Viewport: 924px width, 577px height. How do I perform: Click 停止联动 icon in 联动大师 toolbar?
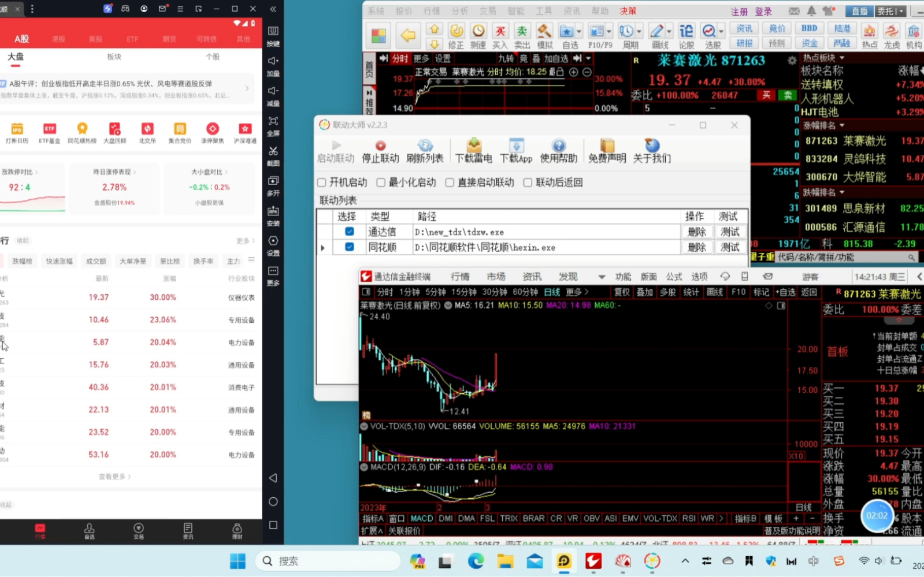pyautogui.click(x=380, y=146)
